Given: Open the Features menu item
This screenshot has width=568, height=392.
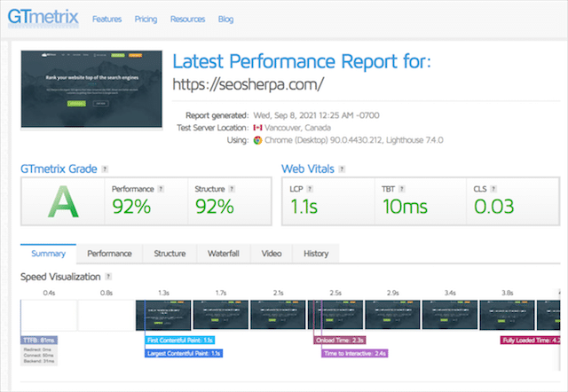Looking at the screenshot, I should coord(107,18).
